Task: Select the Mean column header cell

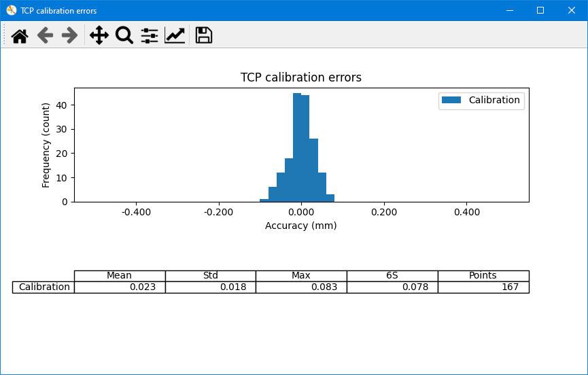Action: [120, 276]
